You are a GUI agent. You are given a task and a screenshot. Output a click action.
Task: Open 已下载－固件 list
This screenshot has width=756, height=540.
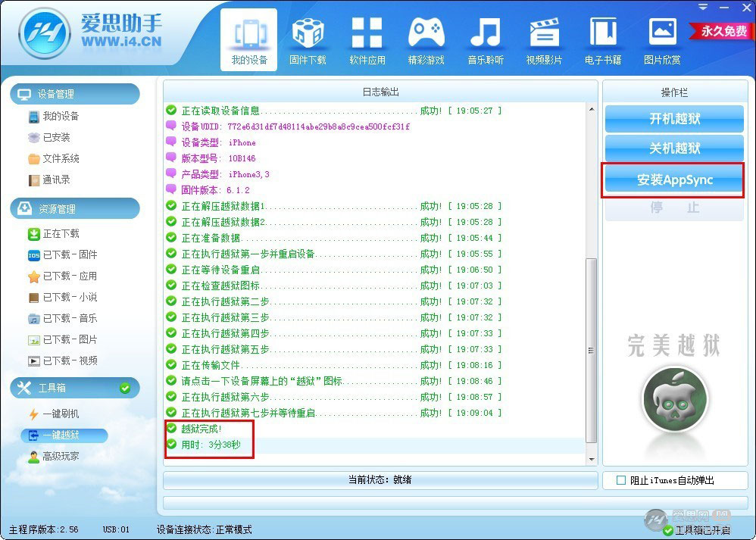click(70, 254)
